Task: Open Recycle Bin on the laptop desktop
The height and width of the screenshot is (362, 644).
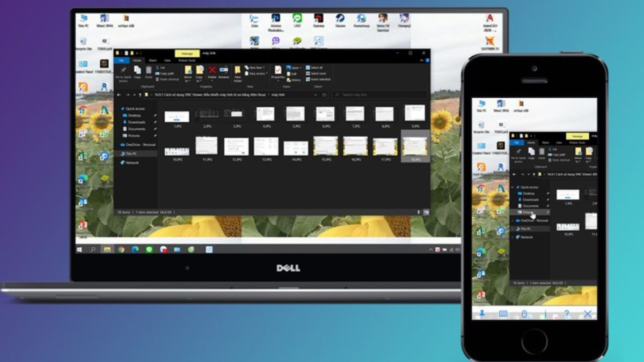Action: (83, 43)
